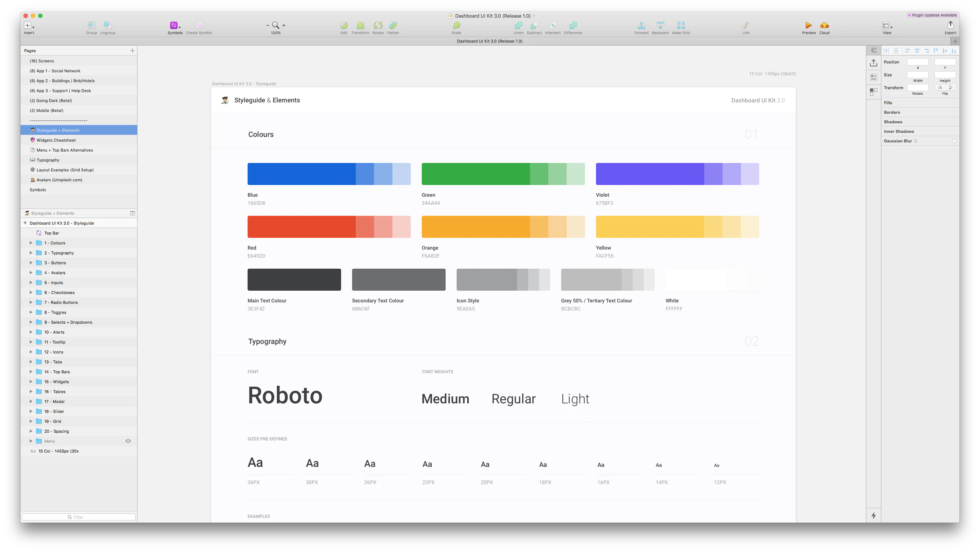The height and width of the screenshot is (552, 980).
Task: Click the Blue 1665D8 colour swatch
Action: point(329,174)
